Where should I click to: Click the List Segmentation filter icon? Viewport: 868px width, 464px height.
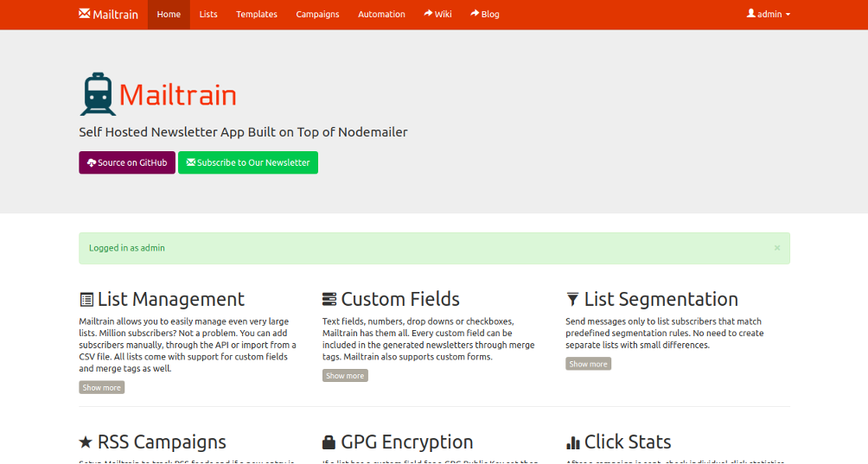point(572,300)
